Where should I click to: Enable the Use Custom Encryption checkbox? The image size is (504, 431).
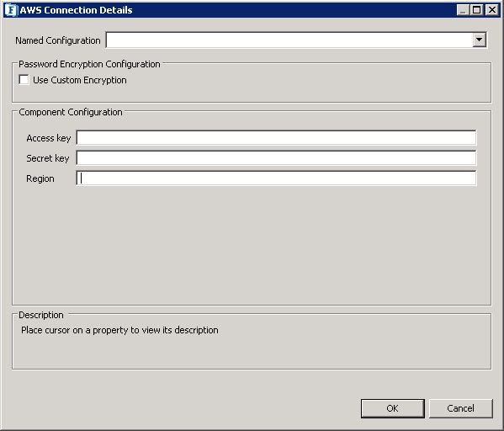pyautogui.click(x=24, y=79)
